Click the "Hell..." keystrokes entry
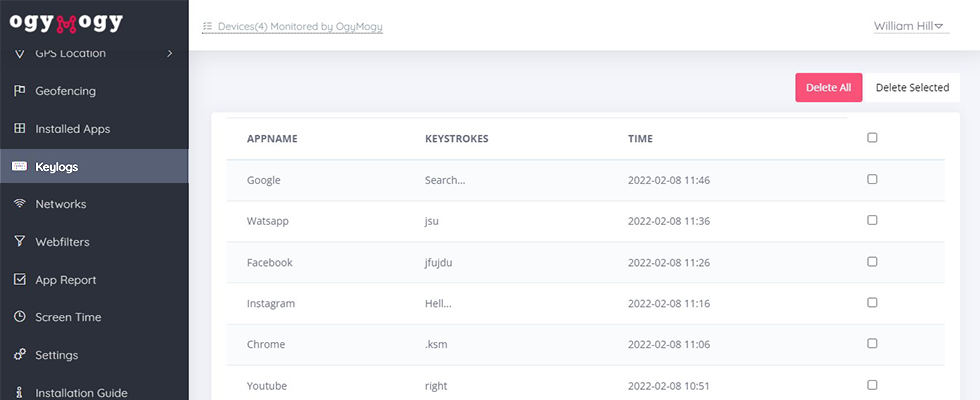The width and height of the screenshot is (980, 400). [x=438, y=304]
